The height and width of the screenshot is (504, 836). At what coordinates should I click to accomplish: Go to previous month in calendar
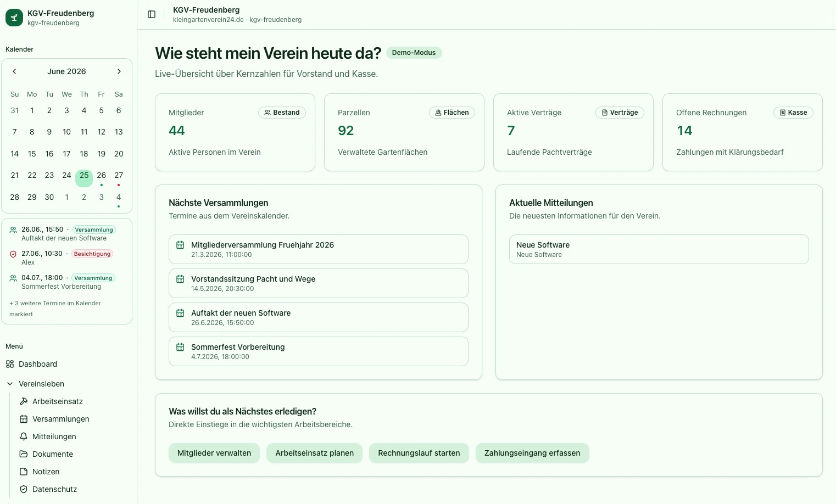pos(14,71)
